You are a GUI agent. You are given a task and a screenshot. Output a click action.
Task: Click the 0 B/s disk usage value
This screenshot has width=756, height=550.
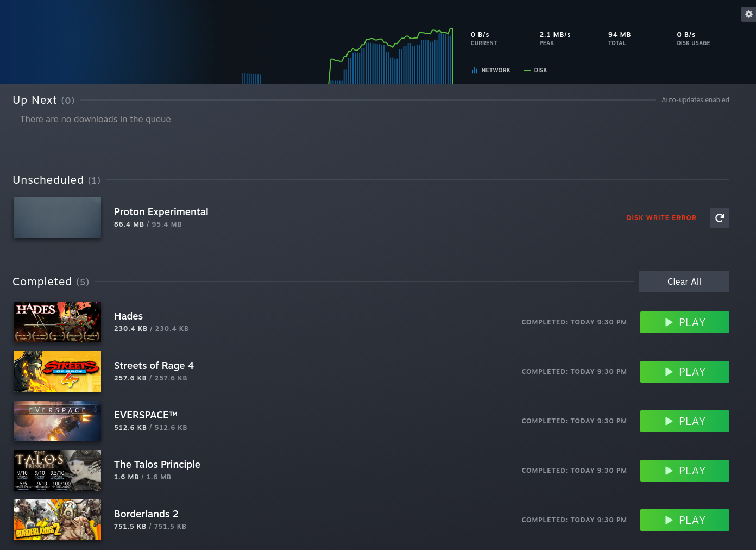click(686, 34)
